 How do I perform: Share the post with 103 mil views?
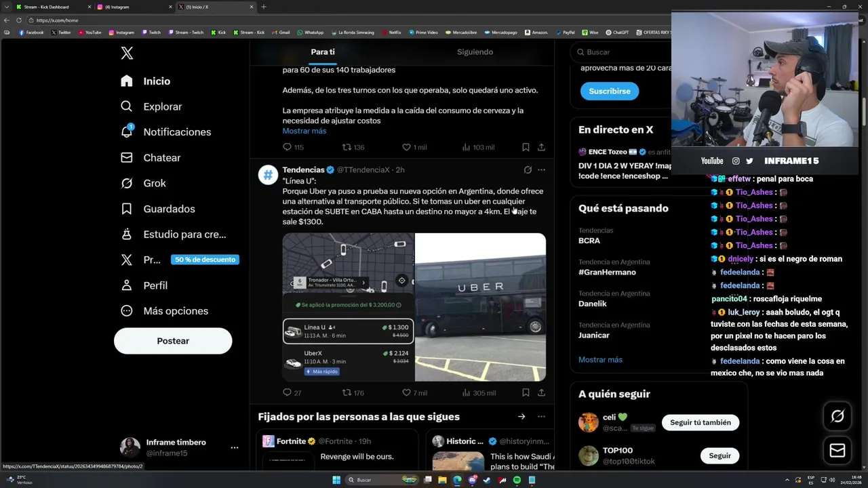pyautogui.click(x=541, y=147)
